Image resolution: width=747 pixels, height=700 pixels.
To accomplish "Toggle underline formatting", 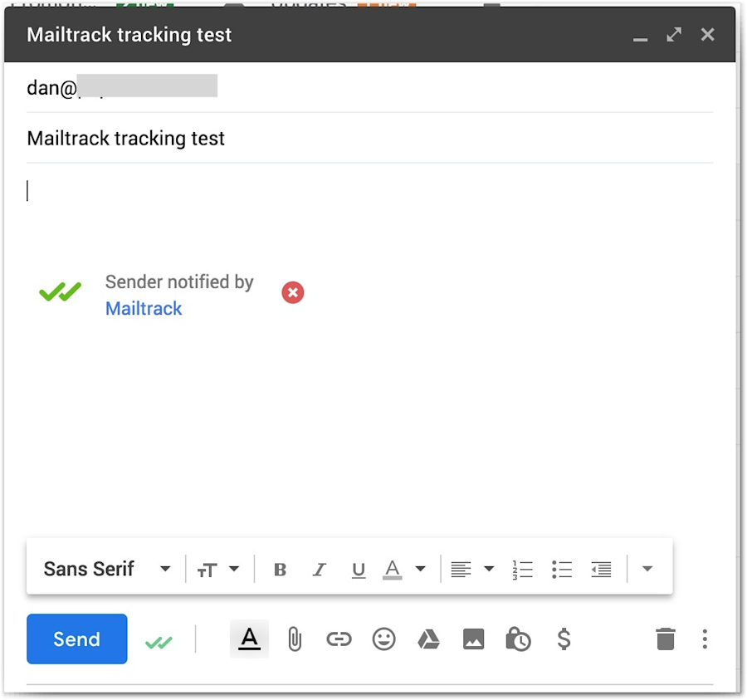I will pyautogui.click(x=358, y=569).
